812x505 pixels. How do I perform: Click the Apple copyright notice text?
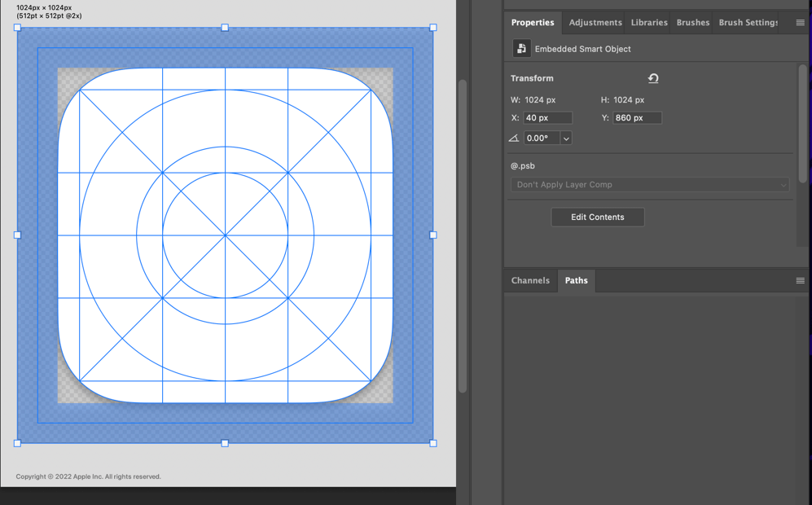[x=89, y=476]
